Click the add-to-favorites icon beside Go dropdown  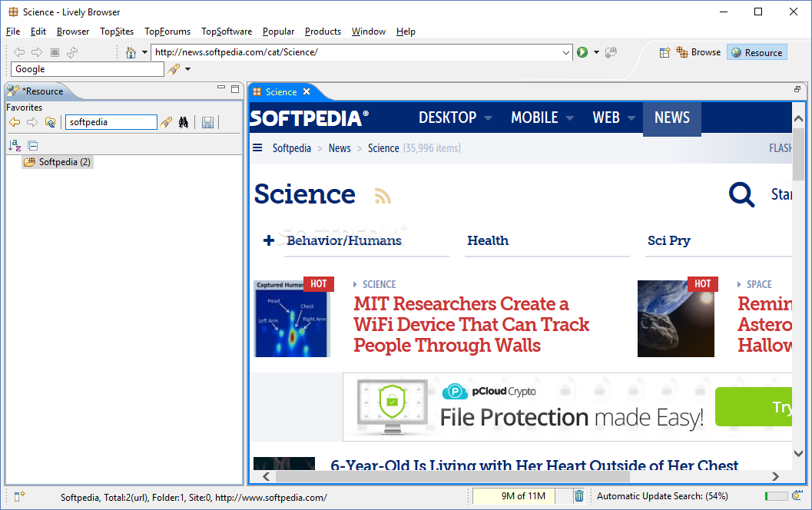pos(611,52)
